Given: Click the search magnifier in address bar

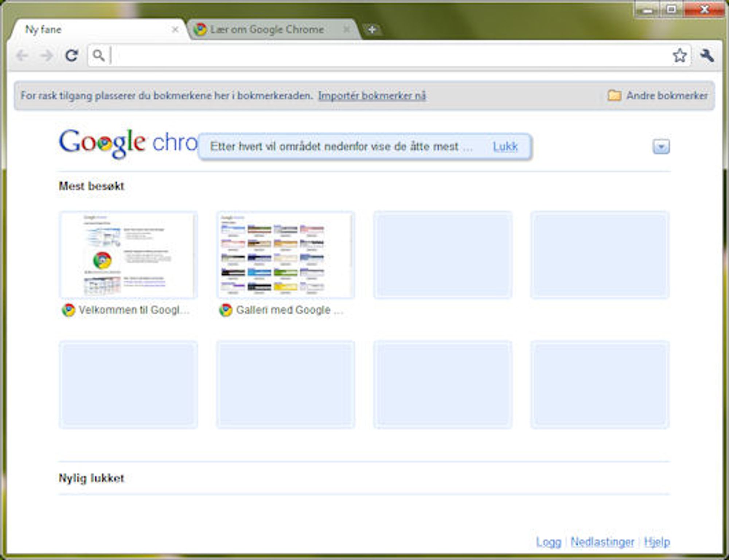Looking at the screenshot, I should coord(98,55).
